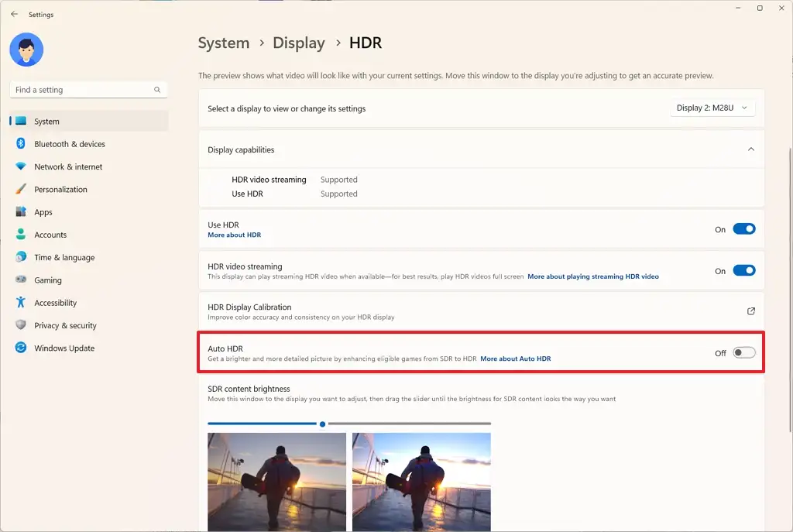Click More about HDR
This screenshot has height=532, width=793.
[x=234, y=235]
